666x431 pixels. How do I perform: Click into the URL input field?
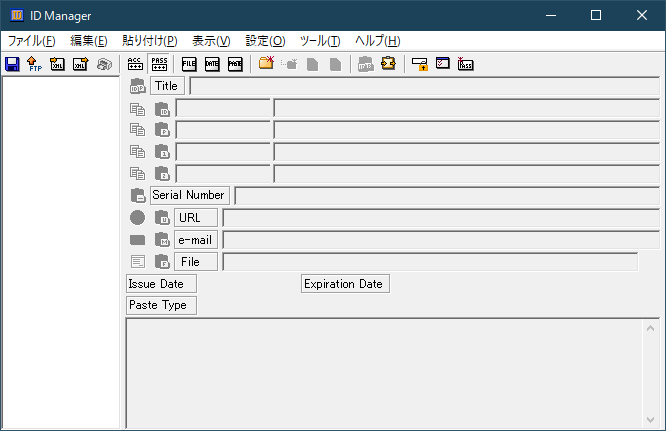tap(441, 218)
